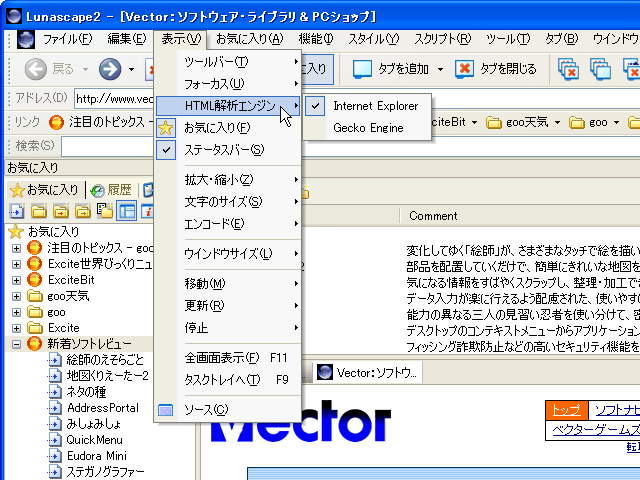Viewport: 640px width, 480px height.
Task: Click the ベクターゲームズ link on Vector page
Action: tap(596, 430)
